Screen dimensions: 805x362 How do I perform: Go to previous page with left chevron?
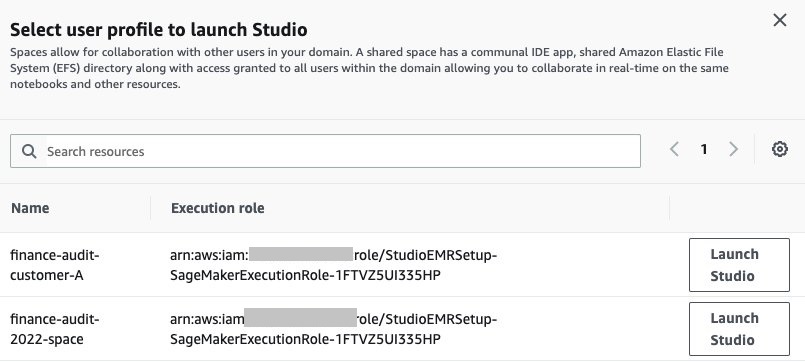pyautogui.click(x=675, y=149)
